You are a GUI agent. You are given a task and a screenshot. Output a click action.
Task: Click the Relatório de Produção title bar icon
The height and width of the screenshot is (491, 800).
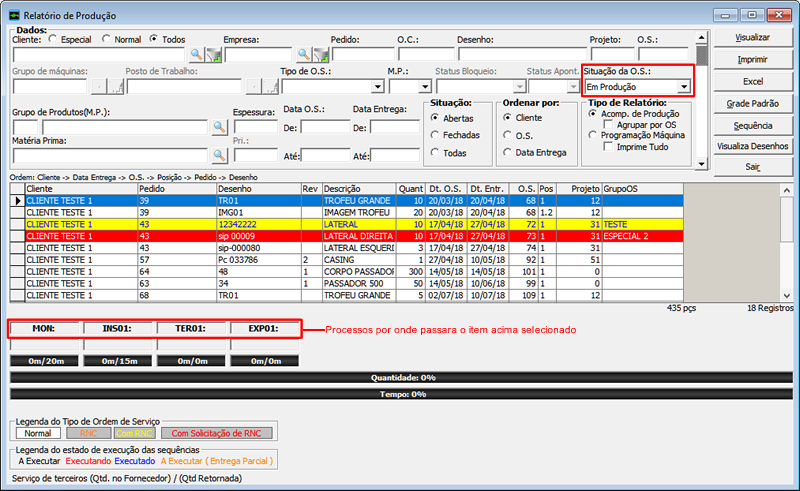pos(15,15)
